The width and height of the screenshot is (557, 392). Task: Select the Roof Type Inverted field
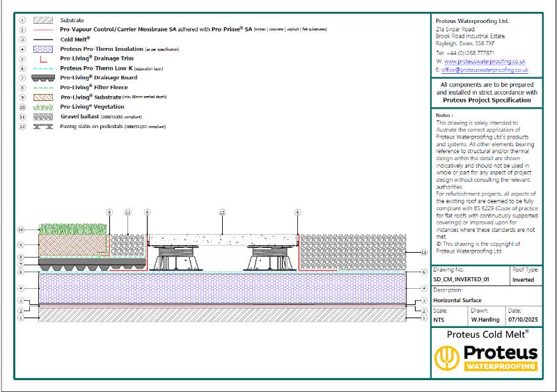(523, 280)
